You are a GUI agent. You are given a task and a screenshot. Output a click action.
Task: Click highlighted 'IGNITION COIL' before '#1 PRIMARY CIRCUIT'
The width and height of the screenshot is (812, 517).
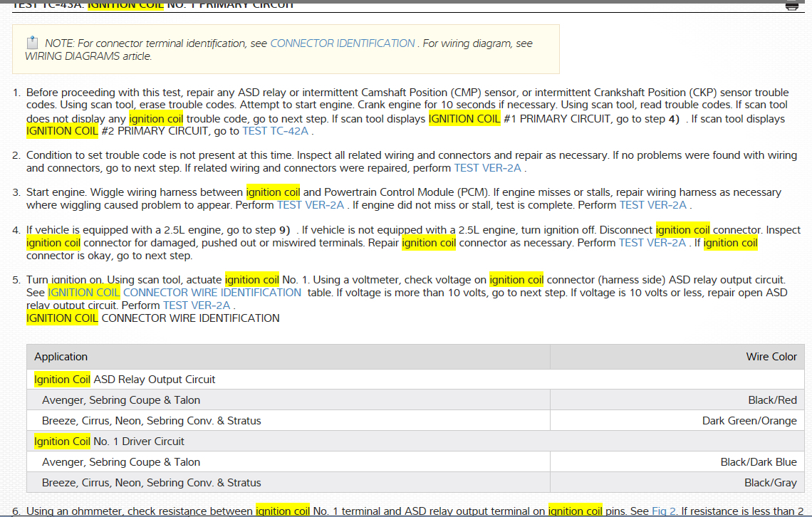[464, 119]
